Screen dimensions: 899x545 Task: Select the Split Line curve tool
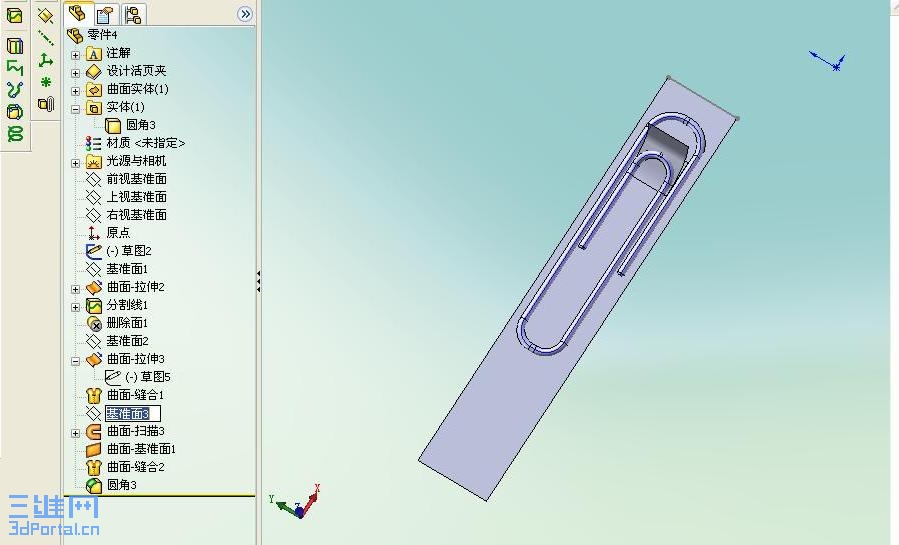[x=15, y=15]
